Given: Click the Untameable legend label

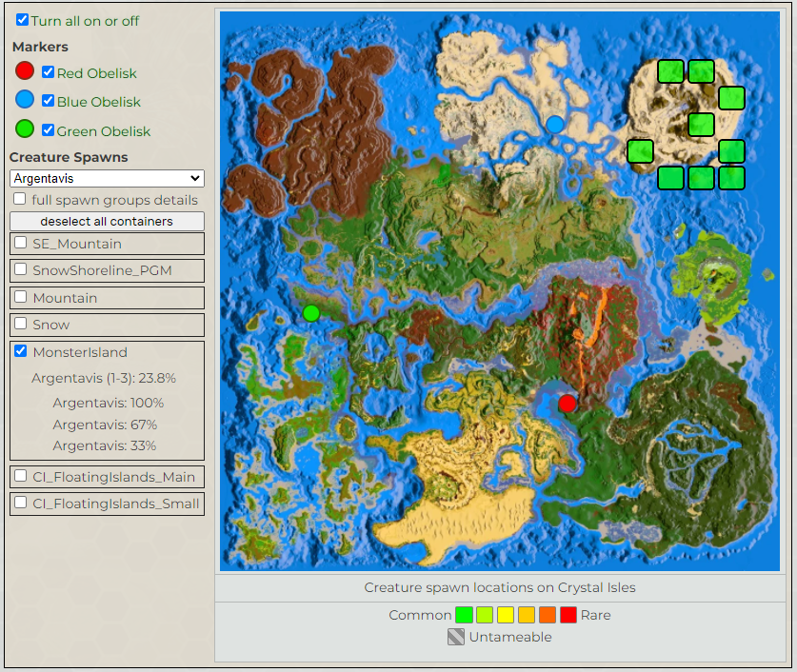Looking at the screenshot, I should click(510, 637).
